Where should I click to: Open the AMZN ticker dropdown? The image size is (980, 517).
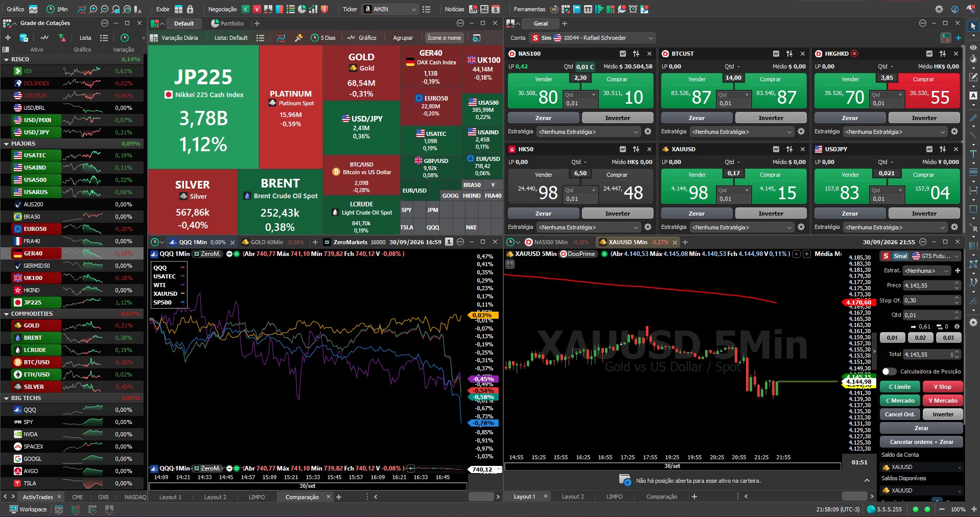click(x=413, y=9)
